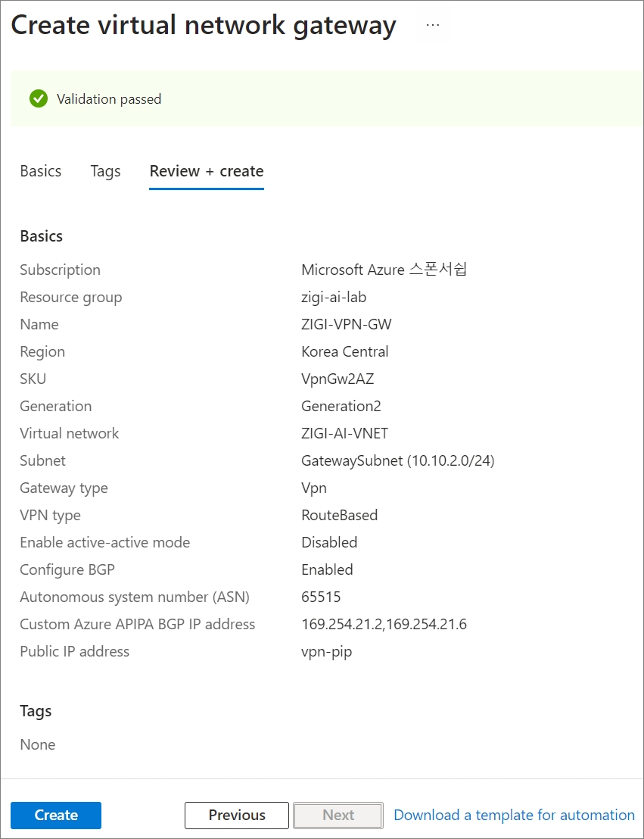Click the Create button

(x=56, y=815)
